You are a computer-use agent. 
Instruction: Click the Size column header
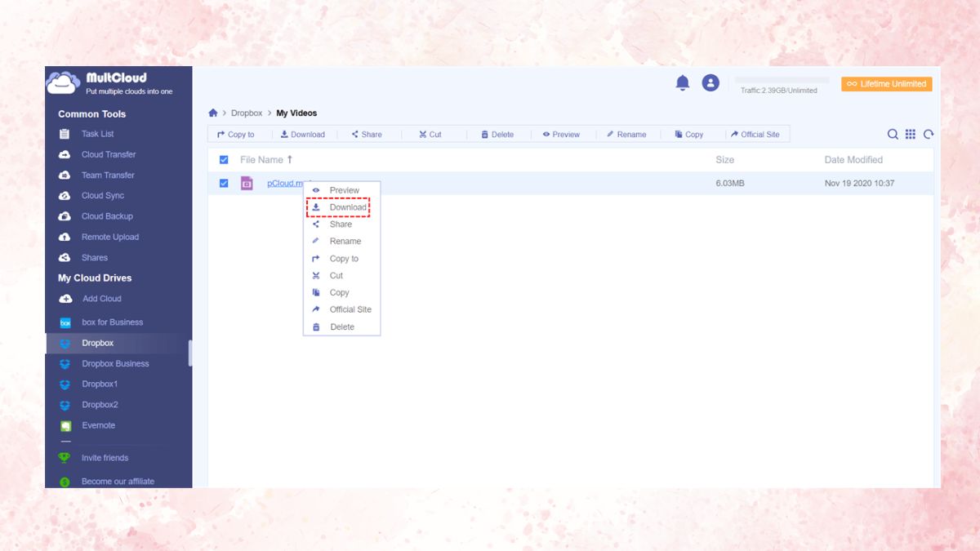[x=725, y=160]
